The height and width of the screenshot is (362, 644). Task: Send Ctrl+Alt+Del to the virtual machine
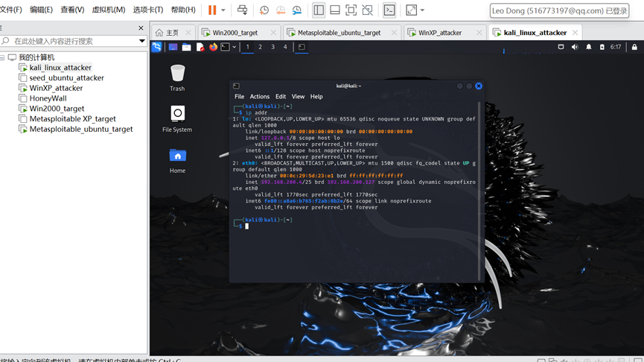coord(242,10)
